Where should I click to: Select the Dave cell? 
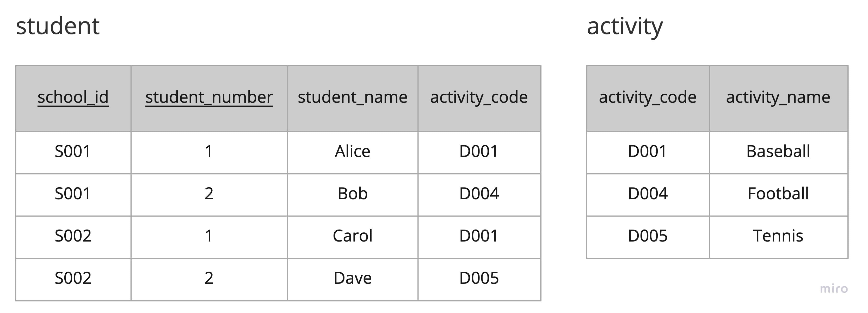pyautogui.click(x=353, y=278)
